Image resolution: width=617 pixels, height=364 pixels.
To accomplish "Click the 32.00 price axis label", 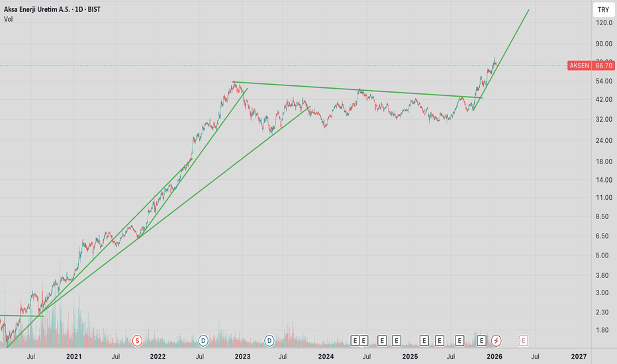I will point(604,119).
